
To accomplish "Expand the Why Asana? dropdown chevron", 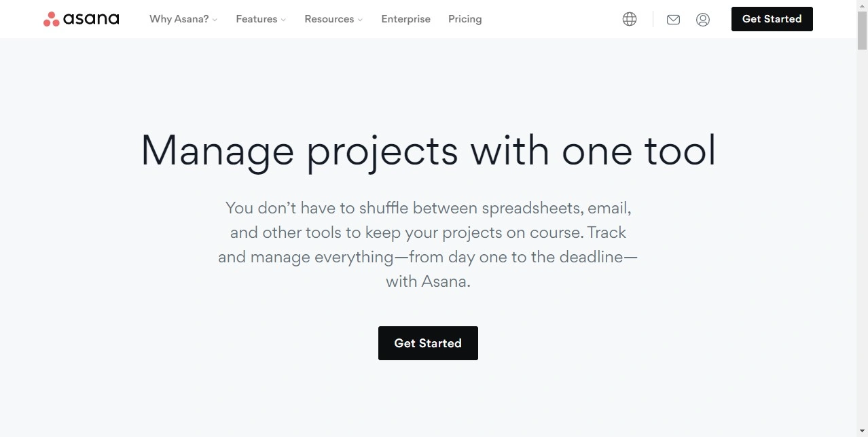I will coord(215,20).
